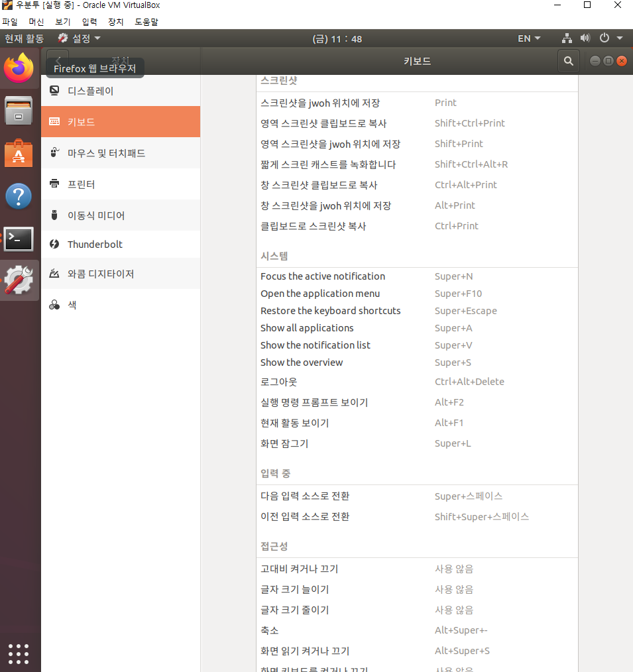Click the power icon in top bar
Viewport: 633px width, 672px height.
(604, 38)
